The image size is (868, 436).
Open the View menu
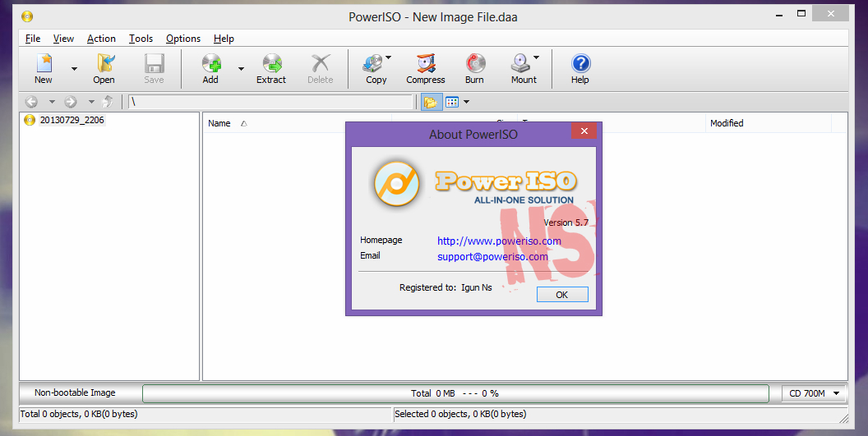tap(63, 38)
